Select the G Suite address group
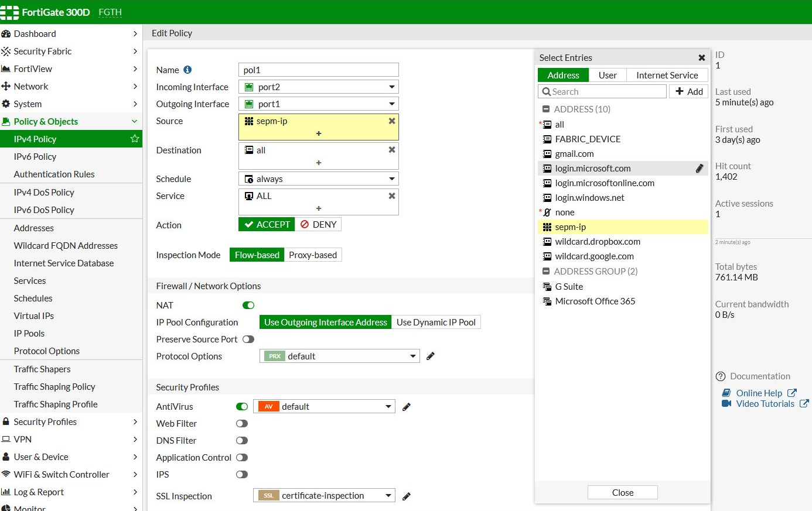Viewport: 812px width, 511px height. [623, 287]
